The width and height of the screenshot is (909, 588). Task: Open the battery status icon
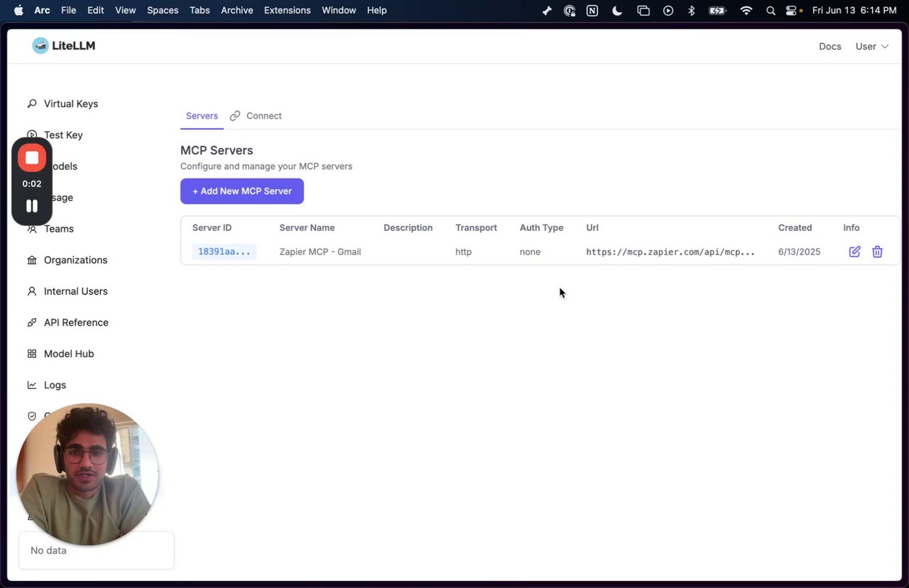(x=717, y=11)
